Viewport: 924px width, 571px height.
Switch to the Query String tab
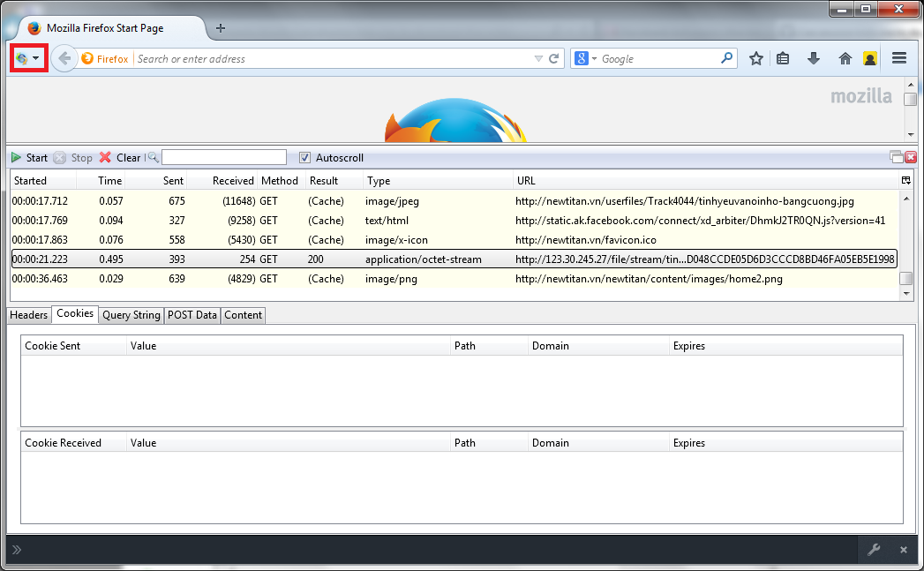pos(131,315)
